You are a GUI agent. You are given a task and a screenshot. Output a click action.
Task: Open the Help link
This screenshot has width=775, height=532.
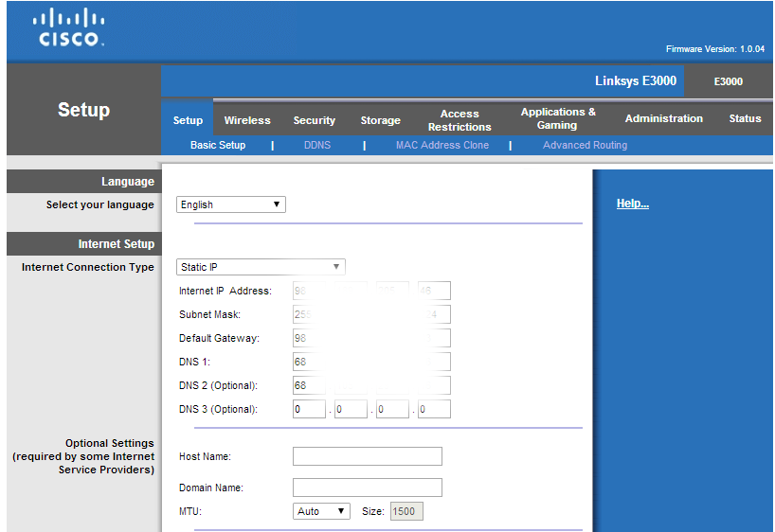tap(632, 203)
